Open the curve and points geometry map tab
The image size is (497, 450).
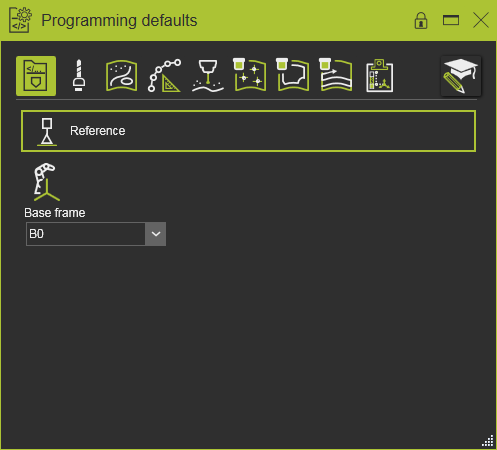pyautogui.click(x=121, y=76)
